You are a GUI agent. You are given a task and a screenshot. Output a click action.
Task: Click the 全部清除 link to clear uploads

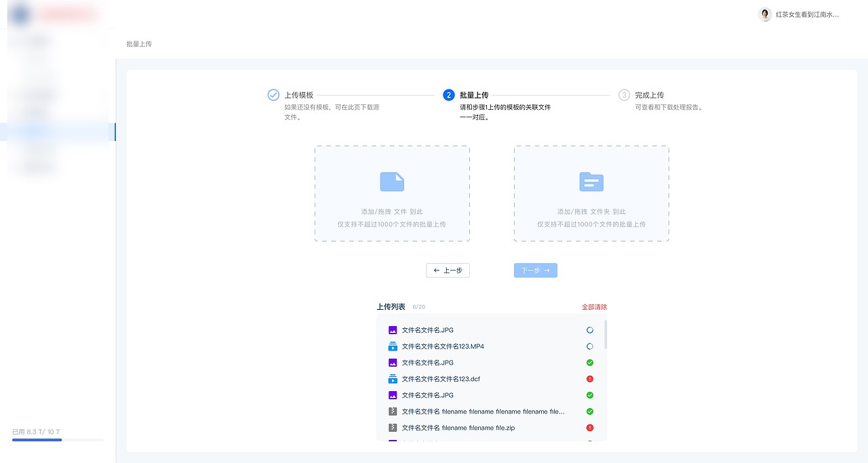pos(593,306)
